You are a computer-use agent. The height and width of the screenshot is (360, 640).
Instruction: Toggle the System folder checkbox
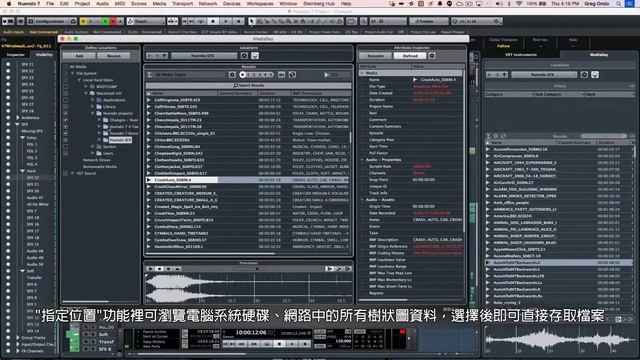tap(66, 147)
